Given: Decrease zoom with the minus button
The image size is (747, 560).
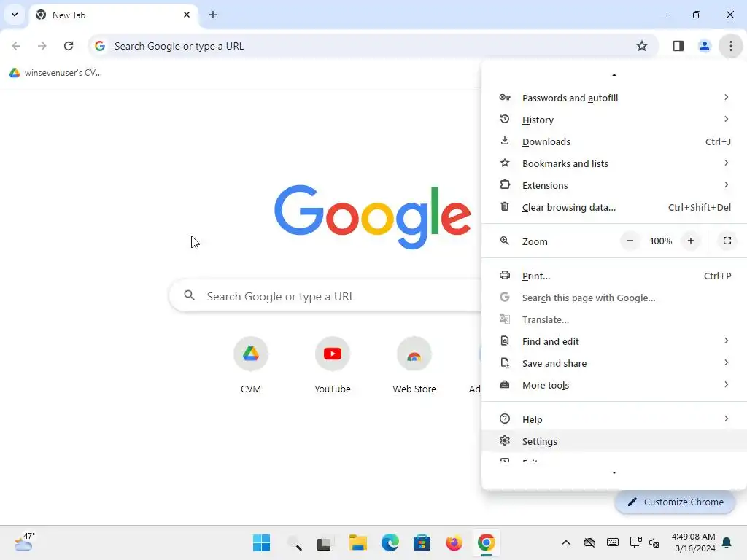Looking at the screenshot, I should pyautogui.click(x=630, y=241).
